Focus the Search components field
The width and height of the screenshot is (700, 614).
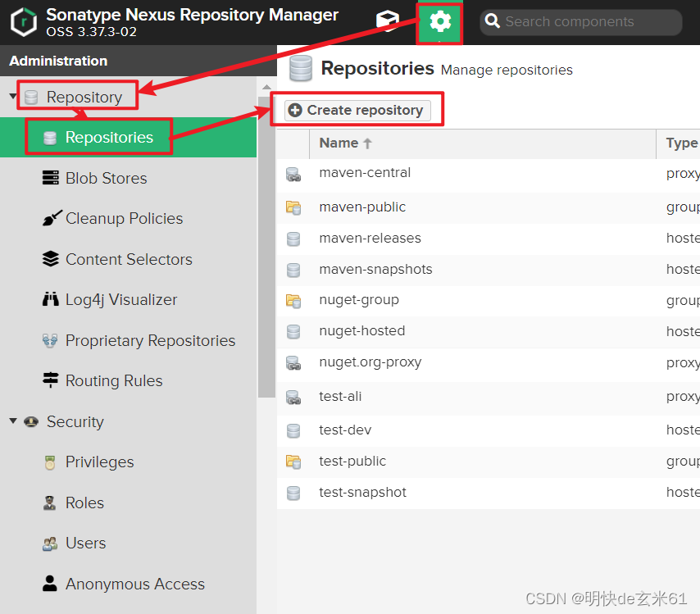[x=581, y=22]
